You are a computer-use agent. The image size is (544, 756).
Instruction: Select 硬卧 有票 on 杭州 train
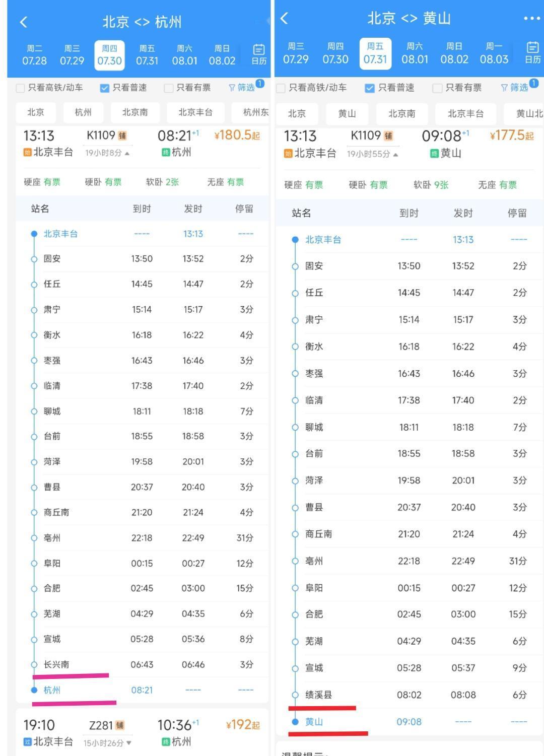[103, 182]
